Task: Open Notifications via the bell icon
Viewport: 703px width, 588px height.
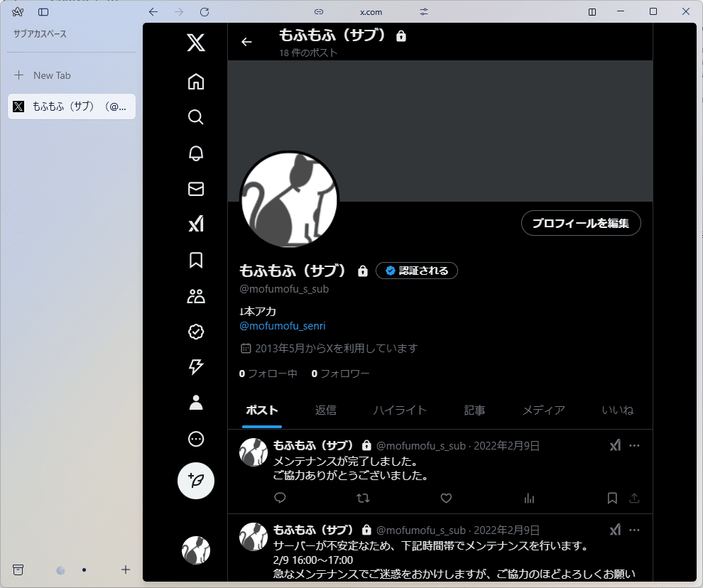Action: click(x=195, y=153)
